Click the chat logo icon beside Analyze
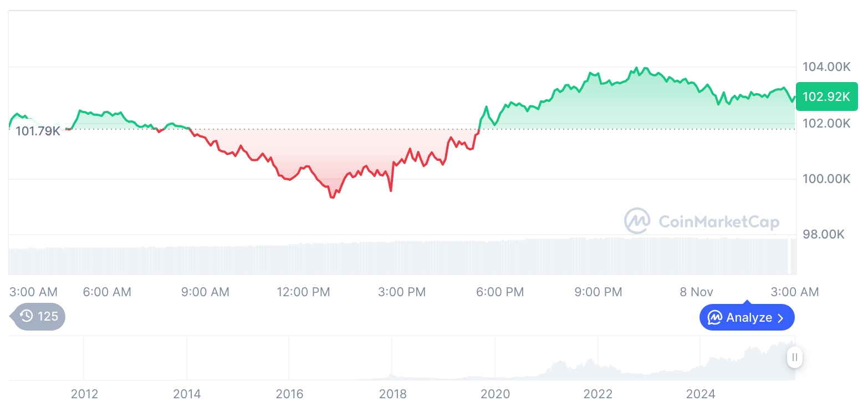Image resolution: width=868 pixels, height=406 pixels. (x=714, y=318)
